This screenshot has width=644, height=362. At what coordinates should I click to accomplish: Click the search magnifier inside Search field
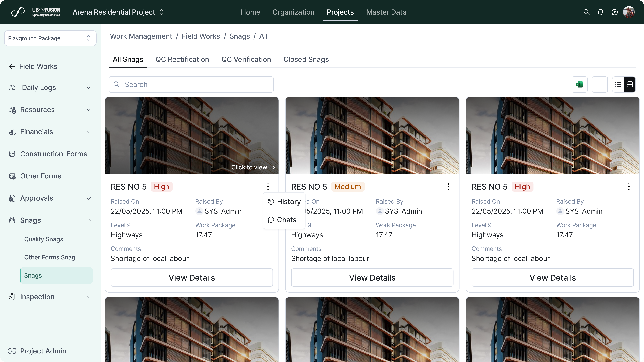[x=117, y=84]
